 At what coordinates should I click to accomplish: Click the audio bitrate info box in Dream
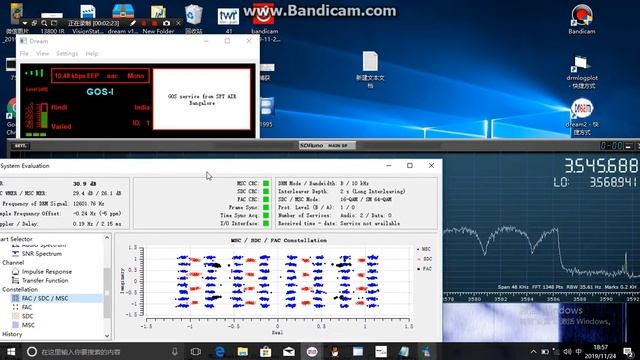(100, 76)
